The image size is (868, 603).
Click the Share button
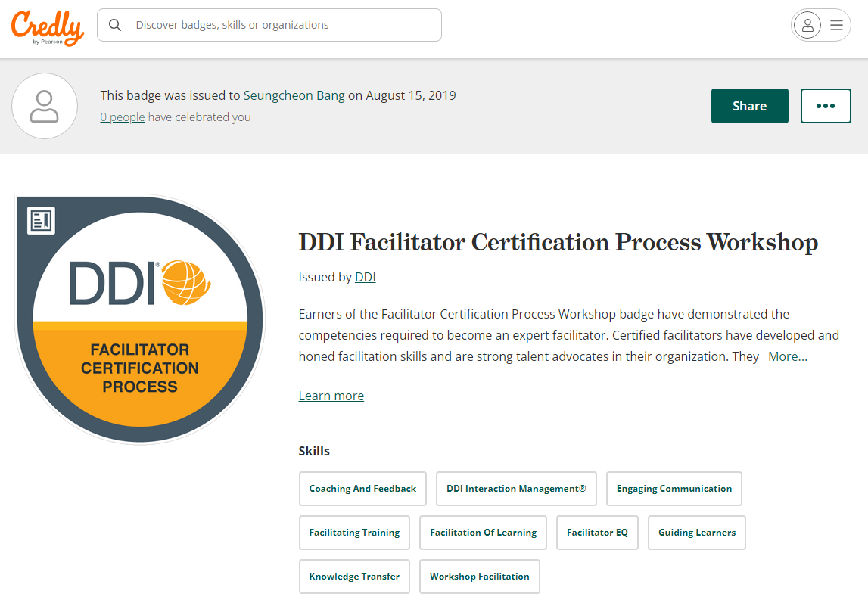749,106
